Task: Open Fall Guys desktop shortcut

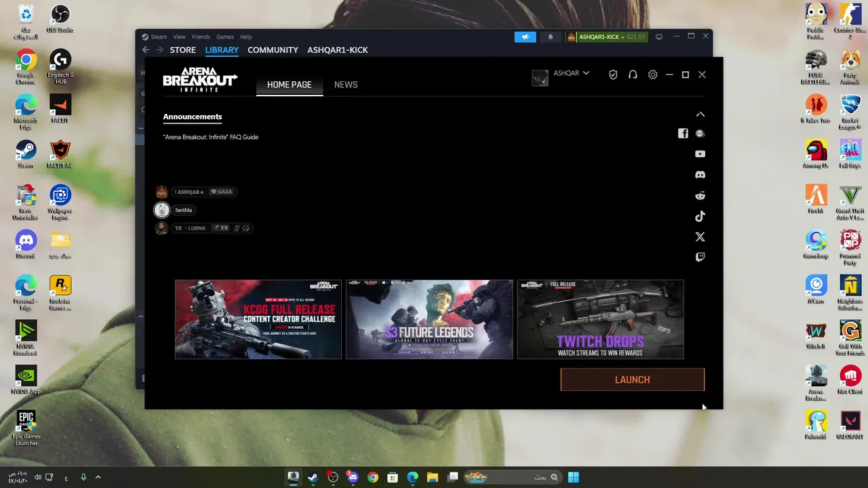Action: click(x=850, y=154)
